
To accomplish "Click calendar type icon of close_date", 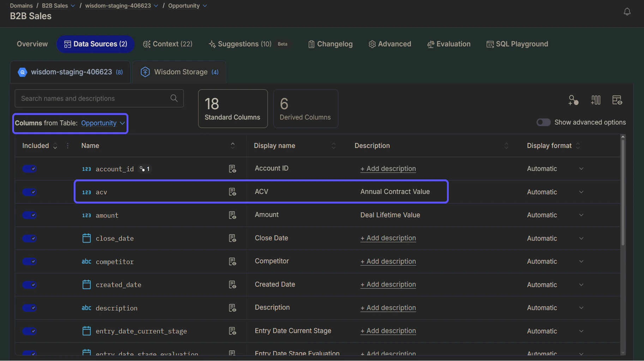I will 86,238.
